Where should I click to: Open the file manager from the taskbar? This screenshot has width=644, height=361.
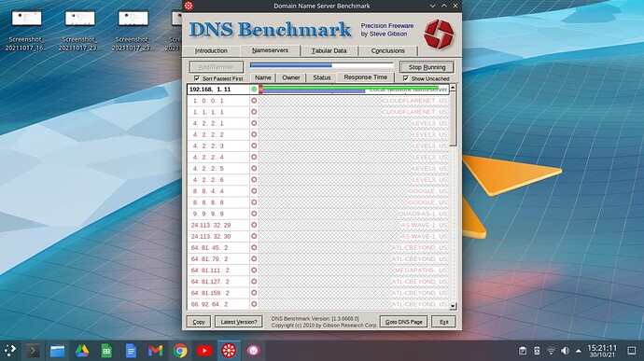(x=58, y=351)
